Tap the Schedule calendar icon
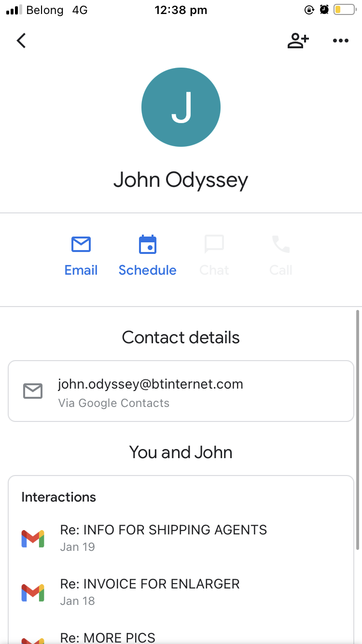 pyautogui.click(x=148, y=244)
